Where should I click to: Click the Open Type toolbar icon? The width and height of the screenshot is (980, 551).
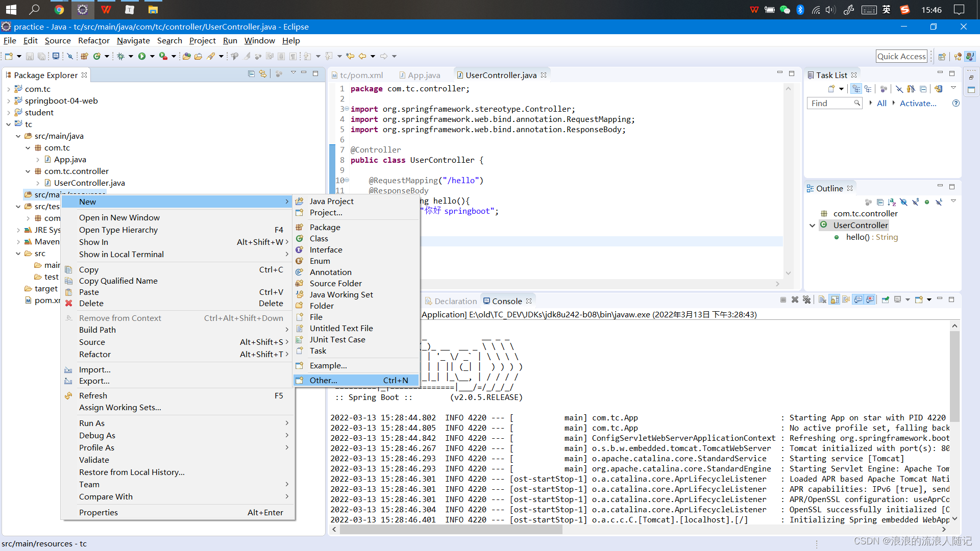[x=187, y=56]
